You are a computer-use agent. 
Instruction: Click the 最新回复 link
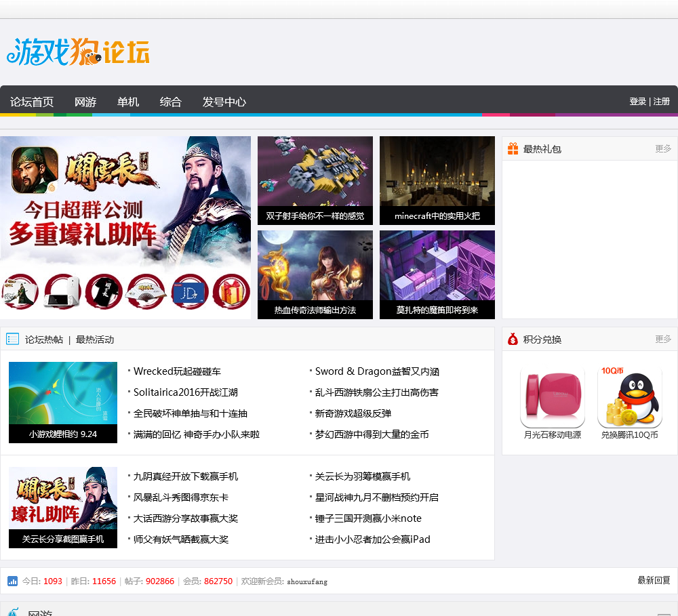pos(654,580)
